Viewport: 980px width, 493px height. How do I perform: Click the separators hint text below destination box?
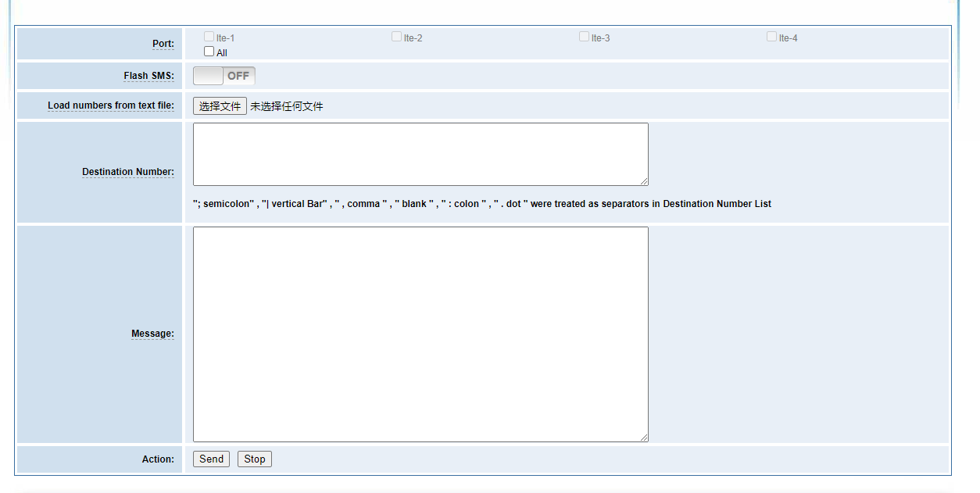[482, 204]
